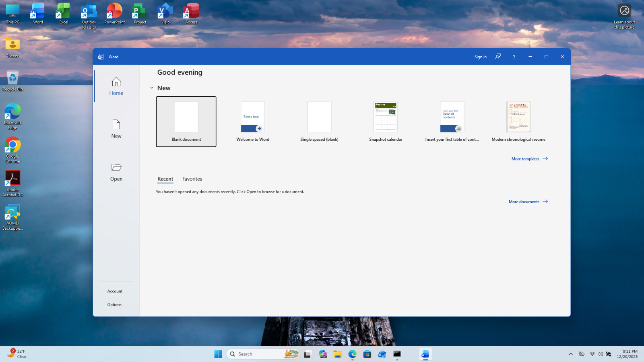Open the Access desktop shortcut
This screenshot has height=362, width=644.
[x=191, y=13]
